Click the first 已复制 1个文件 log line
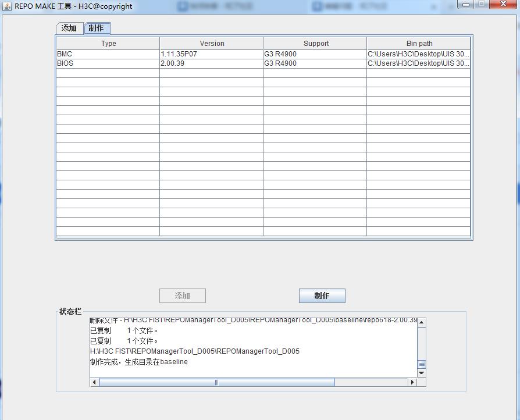520x420 pixels. pyautogui.click(x=124, y=331)
